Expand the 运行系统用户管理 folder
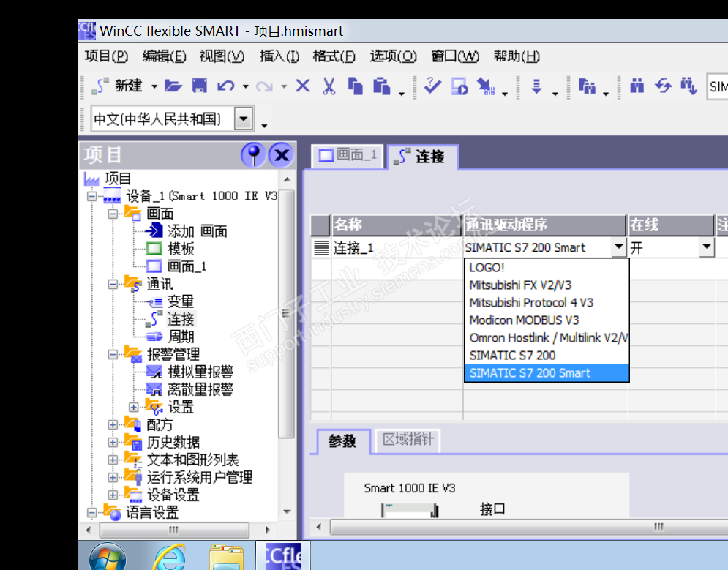The image size is (728, 570). [x=113, y=477]
